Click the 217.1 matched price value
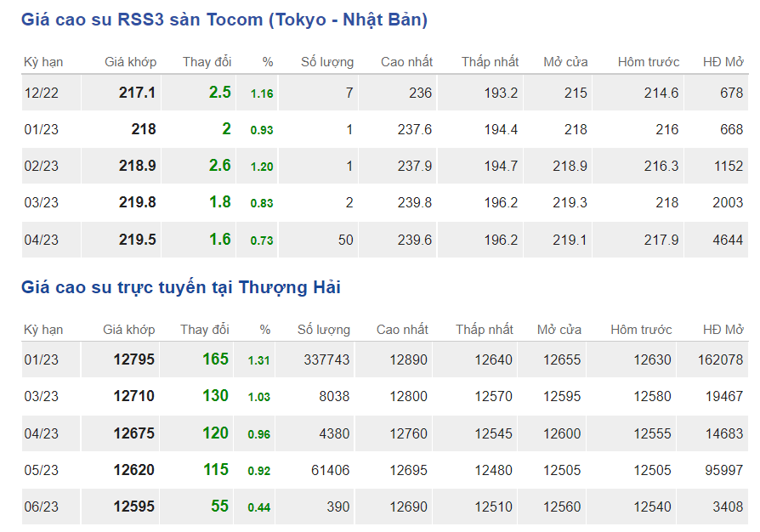This screenshot has width=760, height=532. coord(137,93)
